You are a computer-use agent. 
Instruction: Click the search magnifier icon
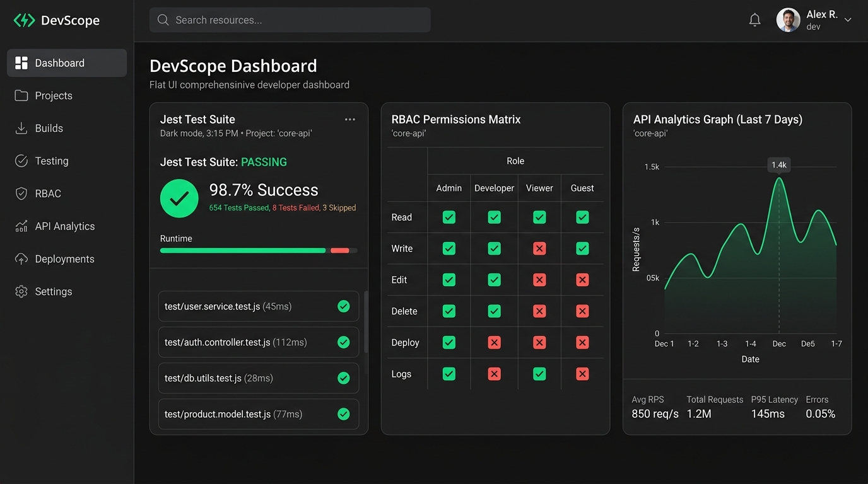[163, 20]
